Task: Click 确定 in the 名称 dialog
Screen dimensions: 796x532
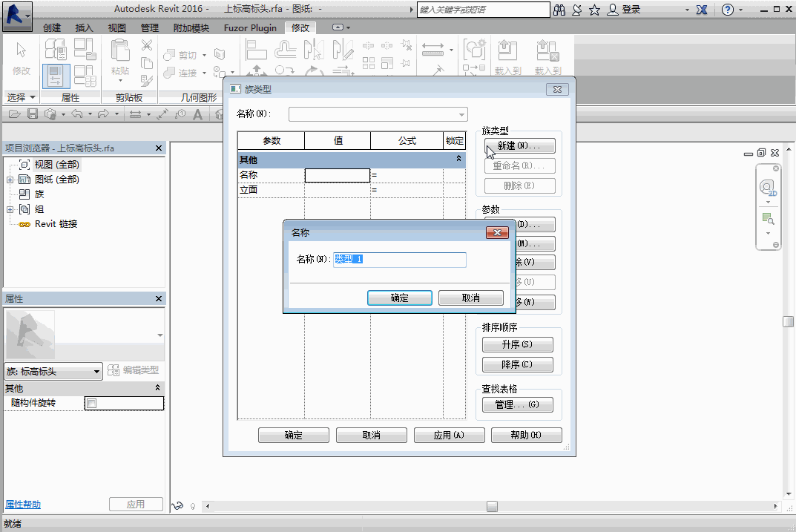Action: point(399,298)
